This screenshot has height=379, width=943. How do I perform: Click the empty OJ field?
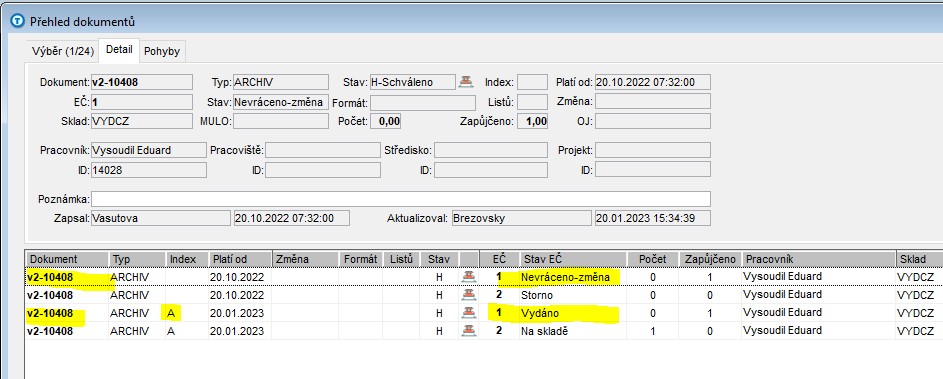653,121
